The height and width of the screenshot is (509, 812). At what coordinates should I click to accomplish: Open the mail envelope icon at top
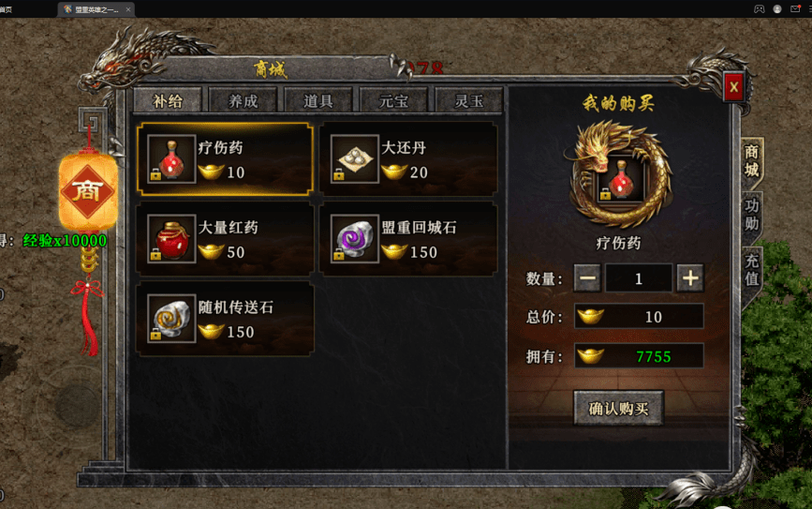click(795, 8)
